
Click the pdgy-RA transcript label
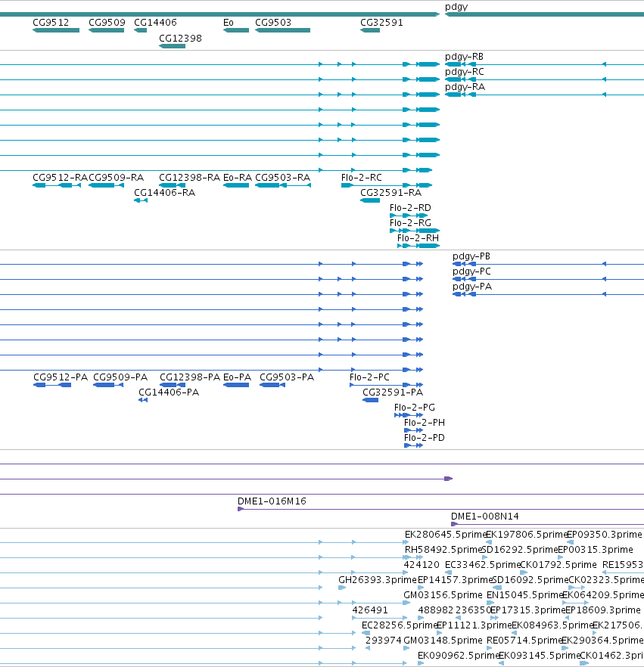coord(465,87)
